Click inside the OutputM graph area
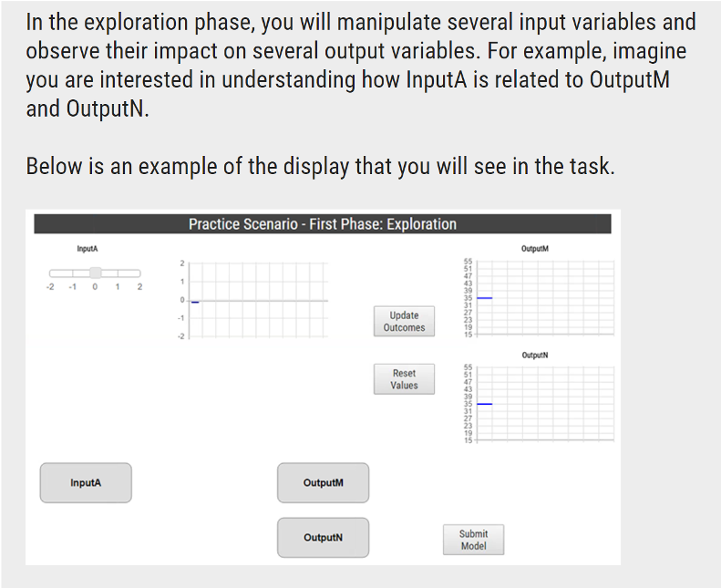721x588 pixels. (x=545, y=298)
